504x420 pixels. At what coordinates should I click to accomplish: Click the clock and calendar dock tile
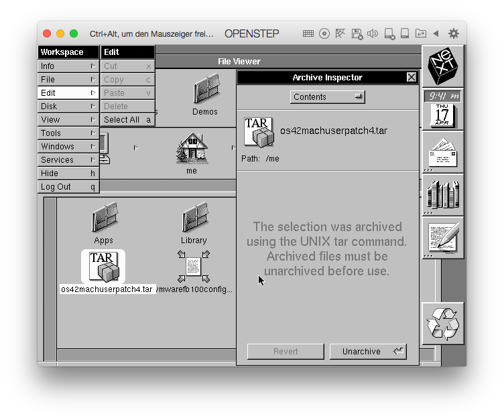443,109
